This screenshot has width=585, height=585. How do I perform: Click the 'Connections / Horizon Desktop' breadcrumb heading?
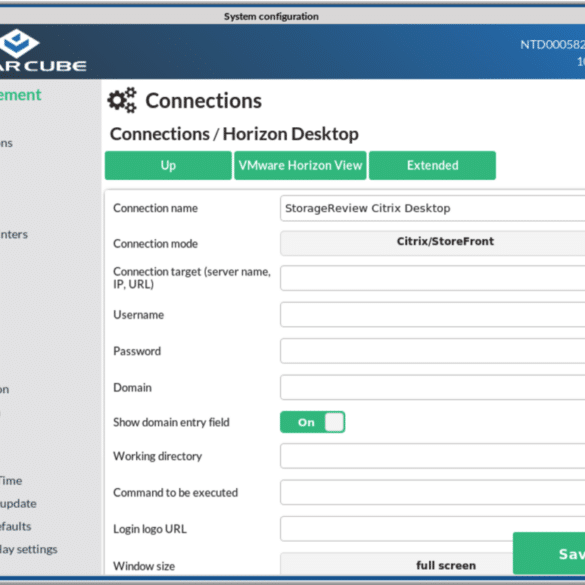234,134
